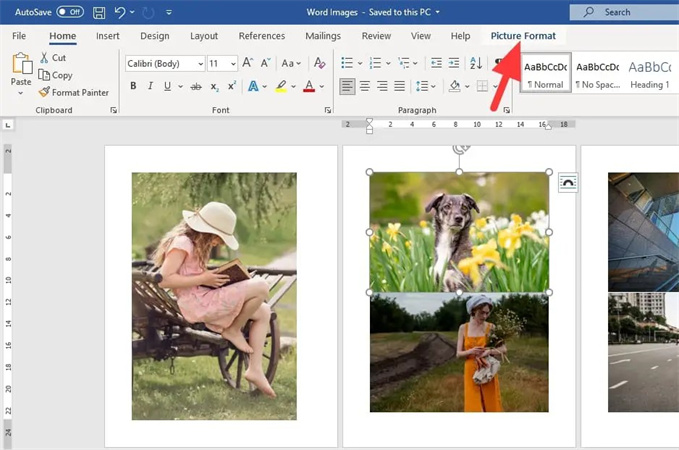679x450 pixels.
Task: Open the Calibri (Body) font dropdown
Action: click(199, 63)
